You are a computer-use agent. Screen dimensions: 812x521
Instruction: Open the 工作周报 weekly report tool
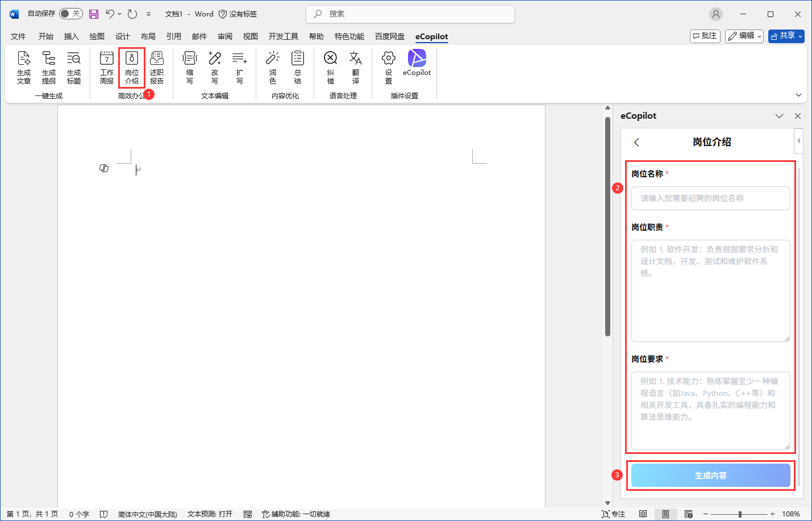[x=107, y=67]
